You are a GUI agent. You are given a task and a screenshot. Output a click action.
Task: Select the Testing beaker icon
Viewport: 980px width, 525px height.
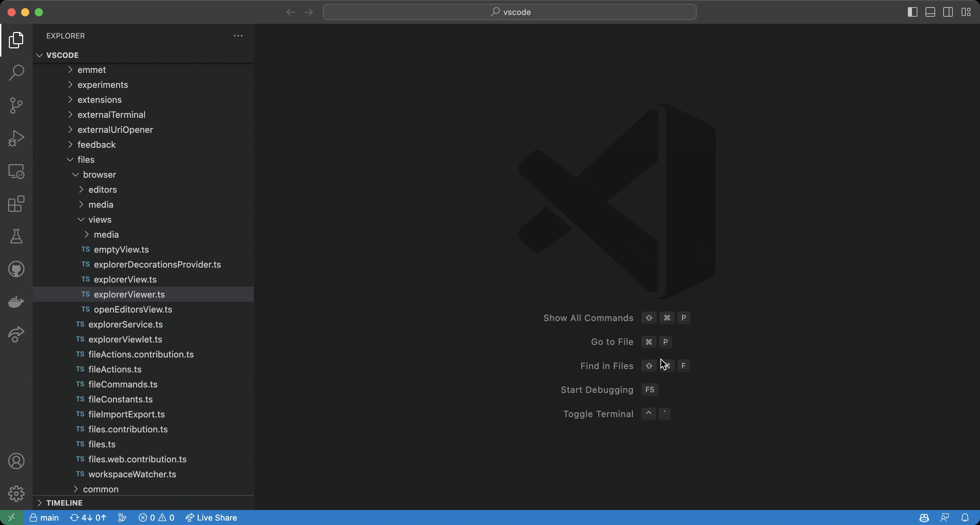[16, 236]
